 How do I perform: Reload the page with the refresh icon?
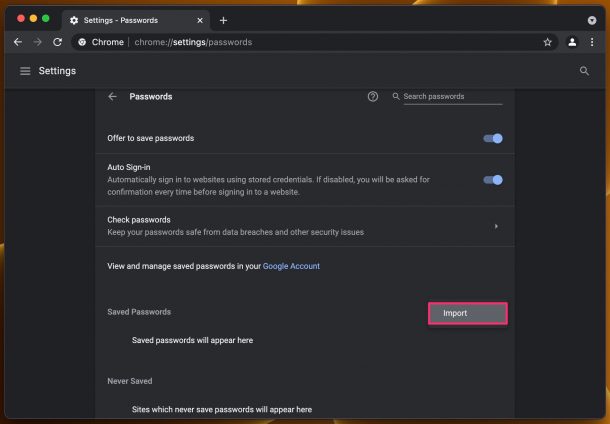[58, 42]
